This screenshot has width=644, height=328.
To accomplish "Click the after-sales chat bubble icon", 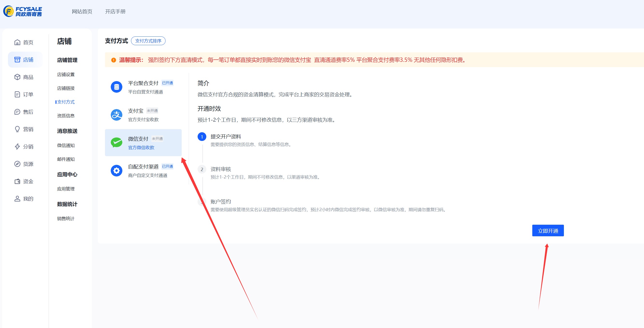I will point(17,112).
